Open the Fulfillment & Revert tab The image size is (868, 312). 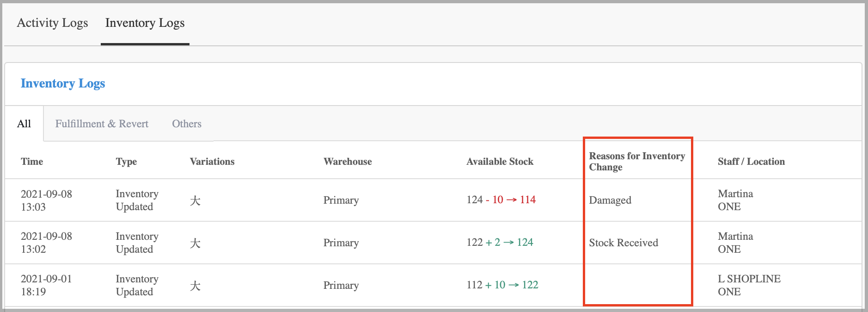click(x=102, y=124)
